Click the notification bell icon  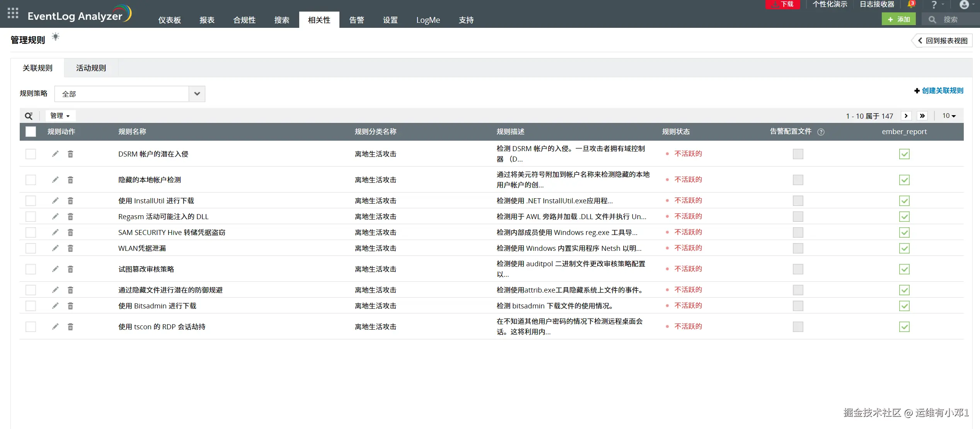pyautogui.click(x=911, y=4)
